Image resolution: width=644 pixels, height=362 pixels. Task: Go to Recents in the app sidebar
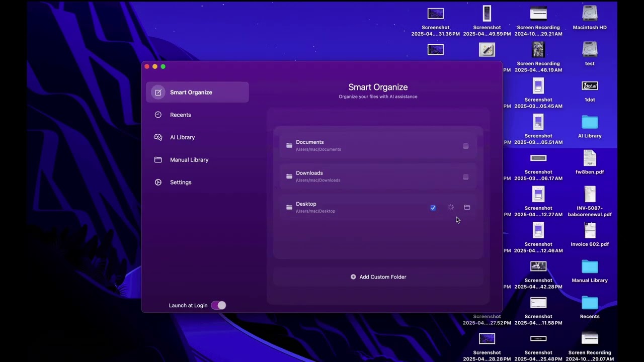pos(197,115)
